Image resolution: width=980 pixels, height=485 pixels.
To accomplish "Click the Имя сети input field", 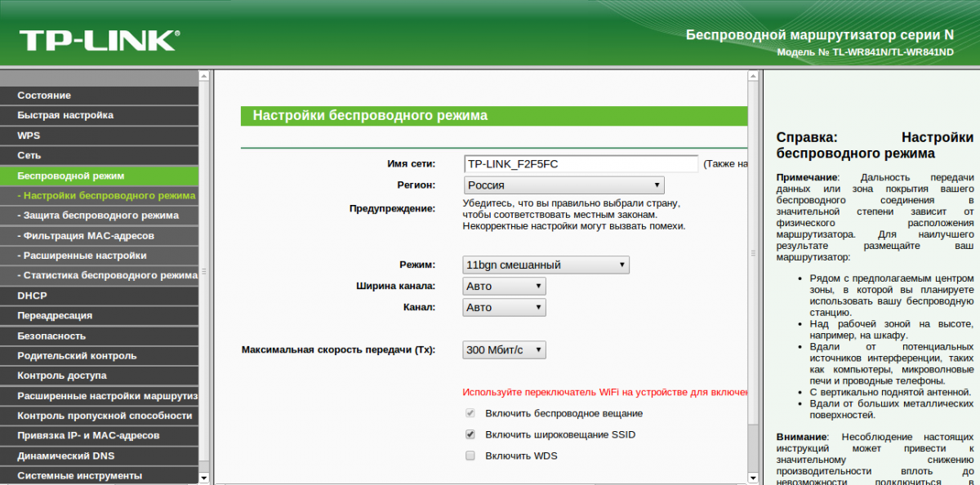I will 581,164.
